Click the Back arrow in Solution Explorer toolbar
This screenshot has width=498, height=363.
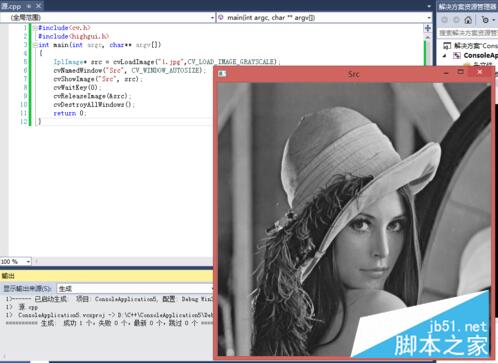(x=445, y=20)
